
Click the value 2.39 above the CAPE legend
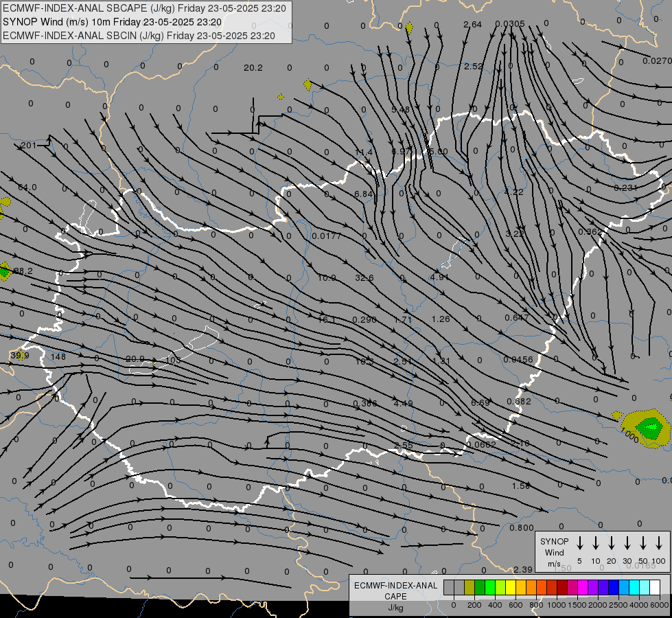click(x=523, y=569)
